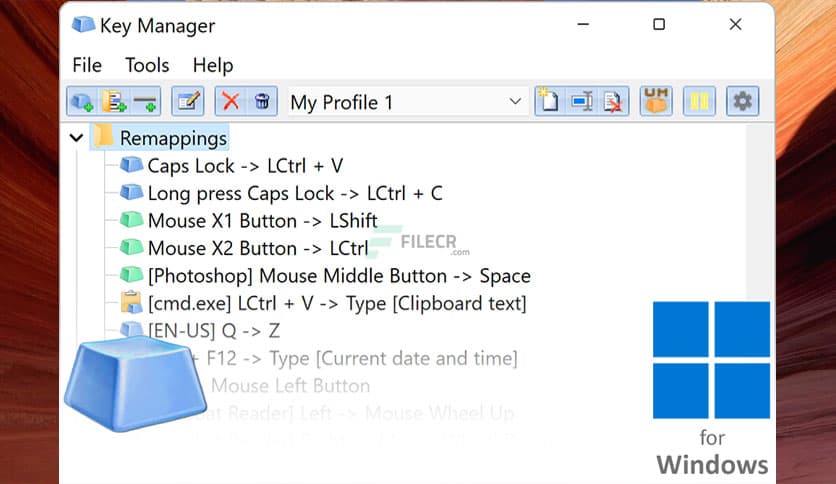Click the rename profile icon
Image resolution: width=836 pixels, height=484 pixels.
(581, 101)
